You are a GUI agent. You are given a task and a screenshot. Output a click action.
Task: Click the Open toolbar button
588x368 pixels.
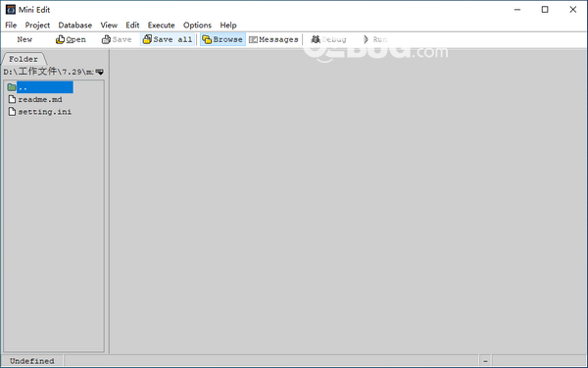coord(71,39)
